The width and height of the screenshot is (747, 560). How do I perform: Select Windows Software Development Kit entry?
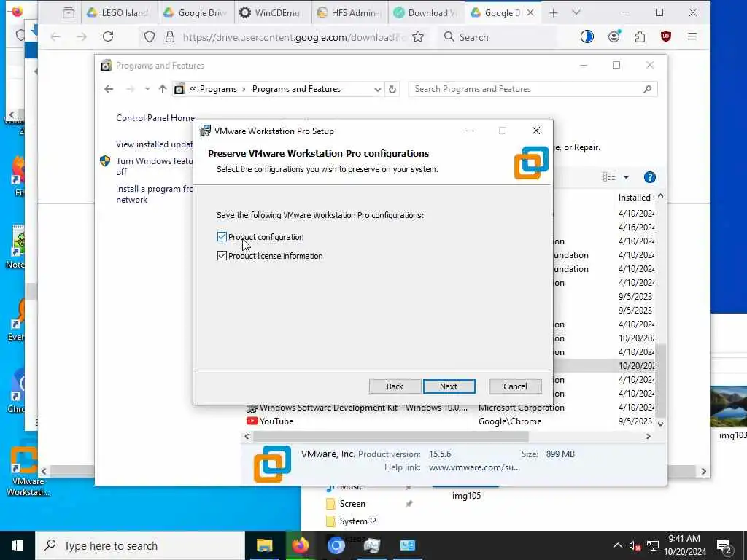pyautogui.click(x=451, y=408)
